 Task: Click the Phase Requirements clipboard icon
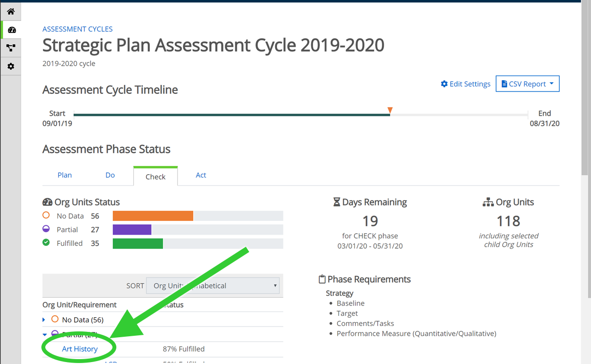pos(322,279)
